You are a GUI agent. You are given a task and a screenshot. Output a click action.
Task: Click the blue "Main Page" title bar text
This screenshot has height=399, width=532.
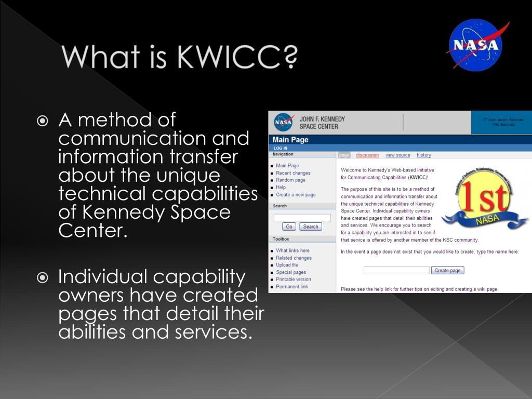pyautogui.click(x=290, y=140)
